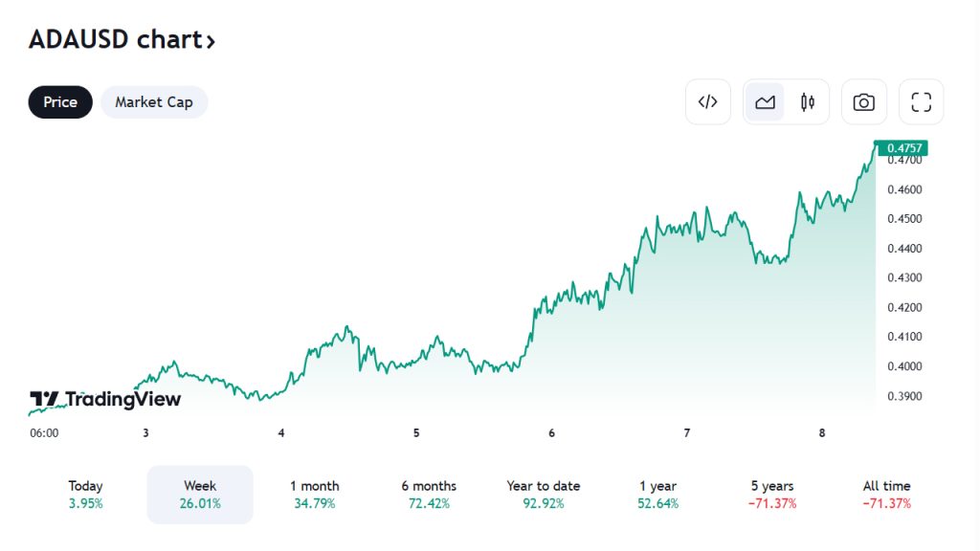
Task: Open the embed code icon
Action: click(x=708, y=102)
